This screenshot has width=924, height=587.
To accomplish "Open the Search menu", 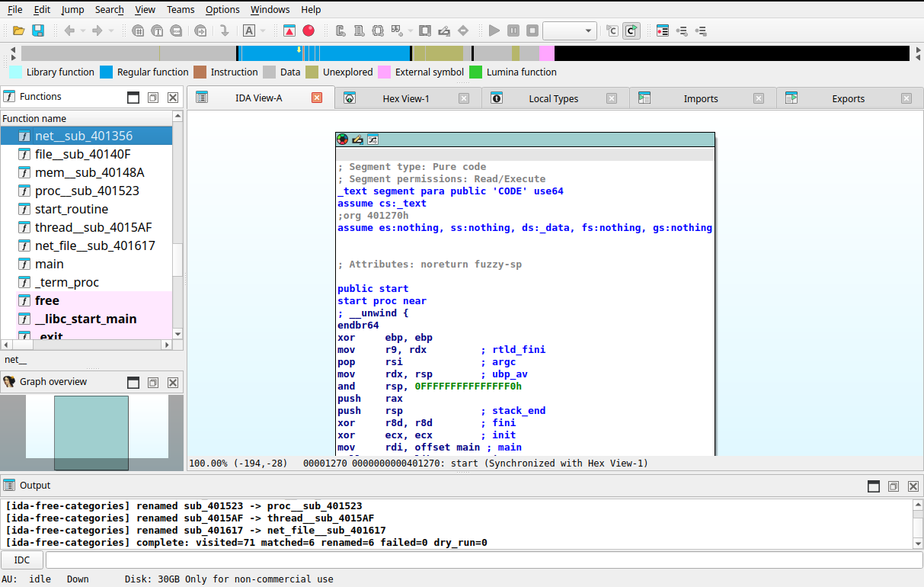I will tap(110, 9).
